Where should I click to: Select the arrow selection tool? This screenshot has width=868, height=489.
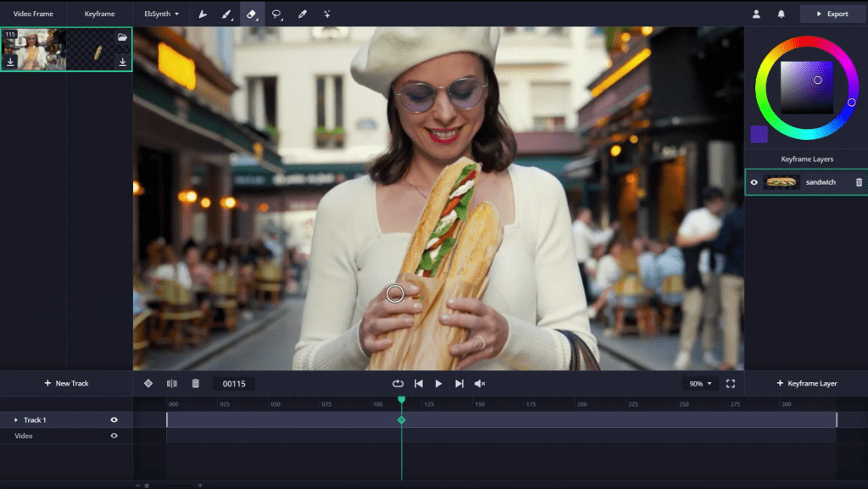(x=203, y=14)
